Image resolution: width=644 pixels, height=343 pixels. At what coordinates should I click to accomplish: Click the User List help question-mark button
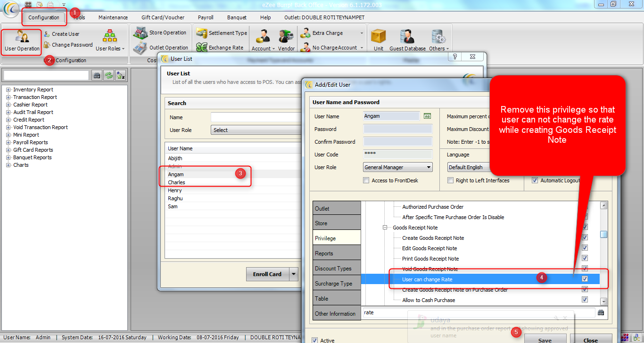[x=455, y=57]
